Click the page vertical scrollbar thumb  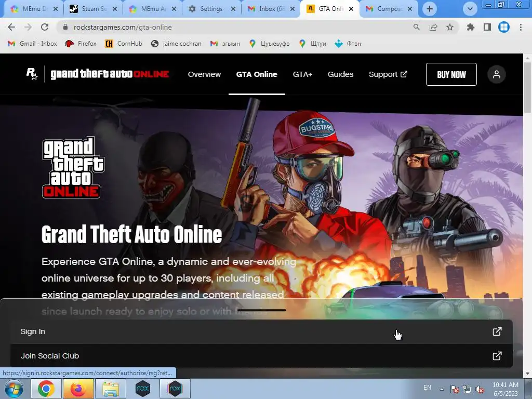tap(528, 87)
